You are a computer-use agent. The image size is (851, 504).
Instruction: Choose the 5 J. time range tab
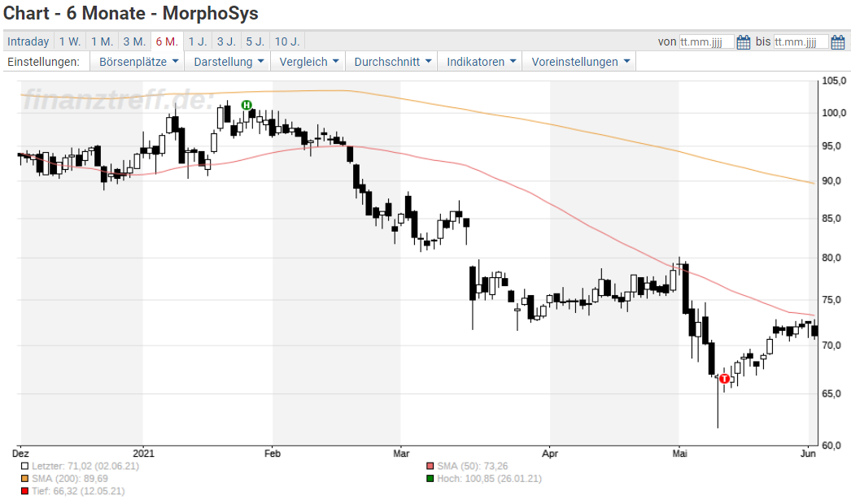coord(255,41)
